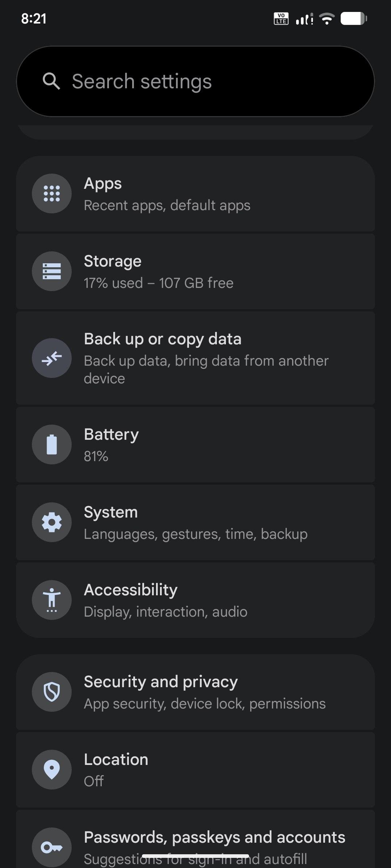Tap the Apps grid icon

tap(52, 193)
